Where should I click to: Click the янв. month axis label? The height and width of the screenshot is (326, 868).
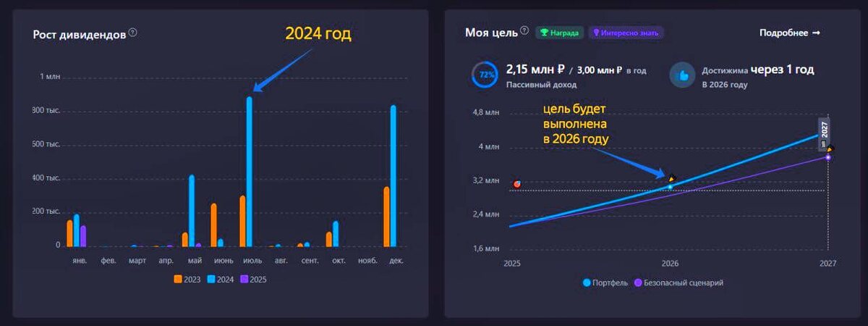click(80, 260)
